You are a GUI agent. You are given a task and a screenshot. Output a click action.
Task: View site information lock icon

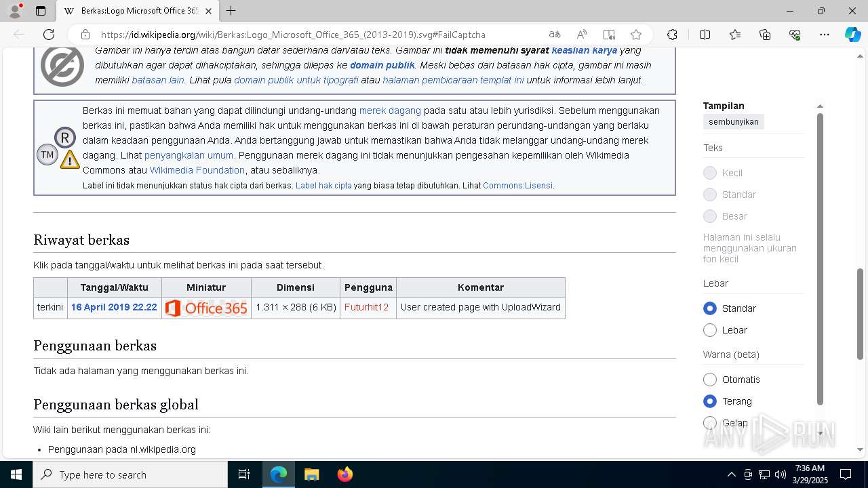[85, 35]
